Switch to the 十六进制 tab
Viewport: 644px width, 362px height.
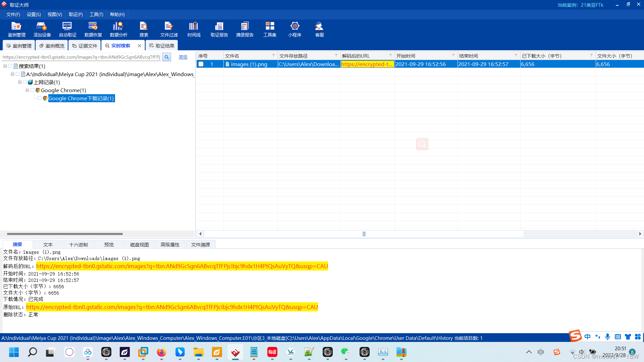point(78,245)
